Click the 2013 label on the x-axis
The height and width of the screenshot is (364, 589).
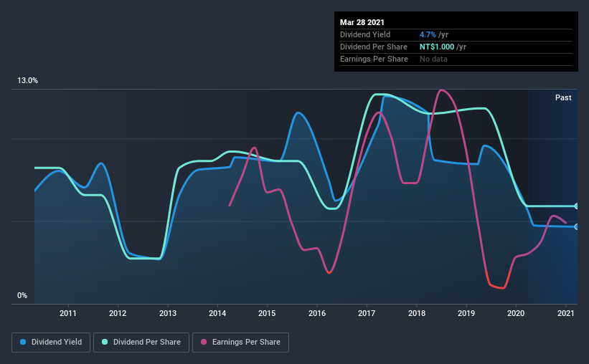(168, 313)
